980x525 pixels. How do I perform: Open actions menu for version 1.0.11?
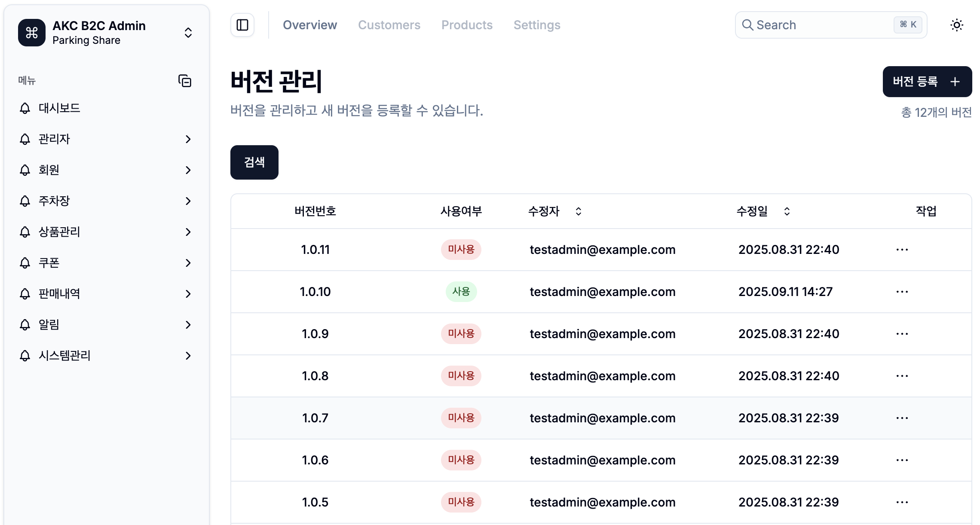pos(902,250)
